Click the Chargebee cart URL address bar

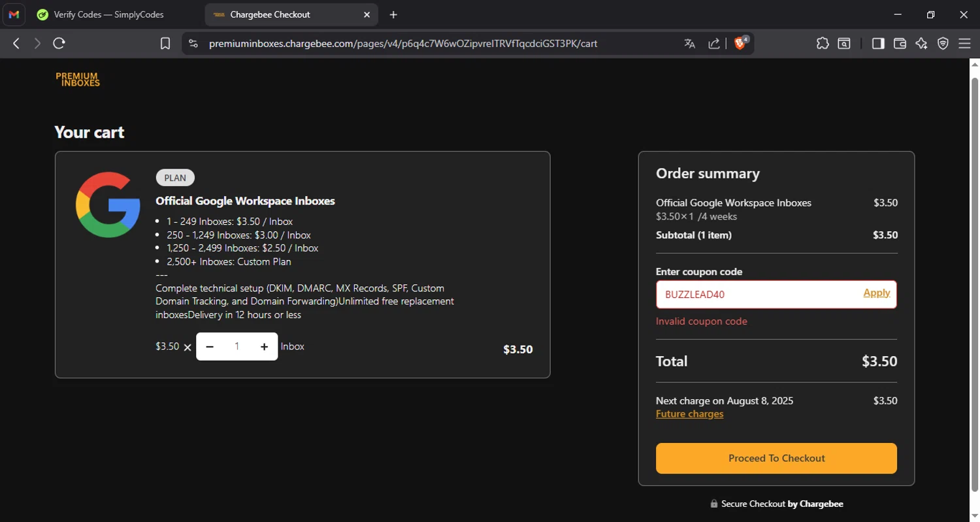(x=403, y=43)
